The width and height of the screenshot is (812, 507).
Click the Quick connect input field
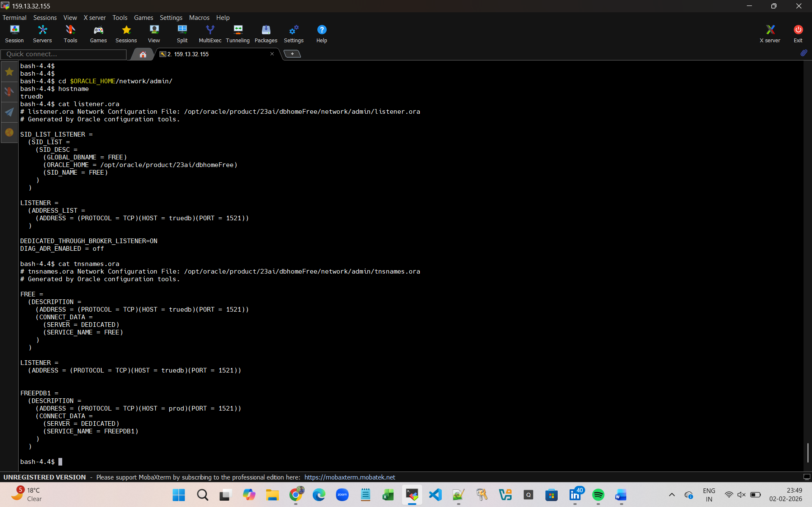coord(63,54)
